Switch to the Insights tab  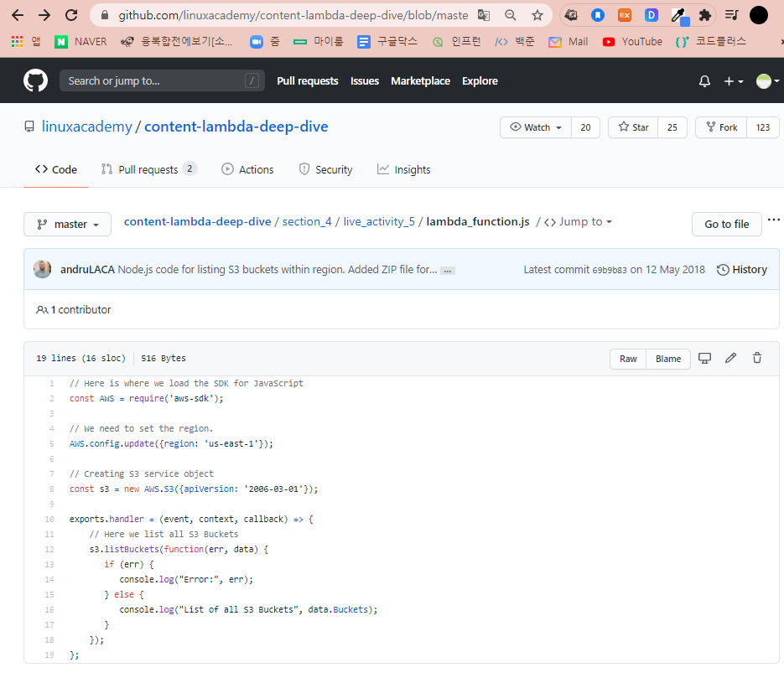coord(403,170)
